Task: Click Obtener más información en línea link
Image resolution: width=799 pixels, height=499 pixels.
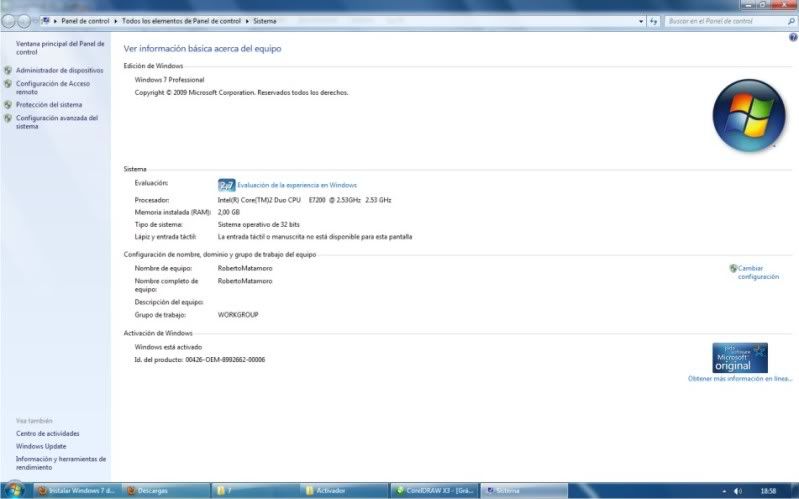Action: (740, 379)
